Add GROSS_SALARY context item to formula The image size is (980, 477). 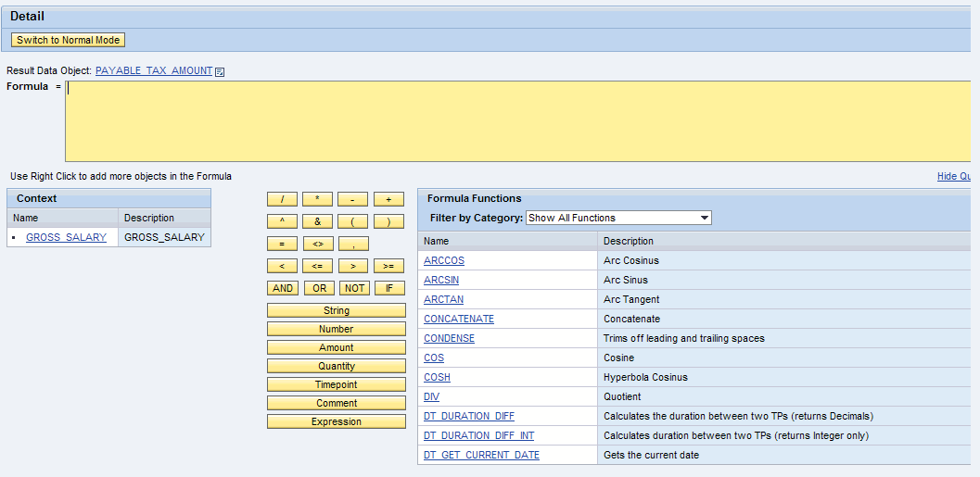click(66, 237)
